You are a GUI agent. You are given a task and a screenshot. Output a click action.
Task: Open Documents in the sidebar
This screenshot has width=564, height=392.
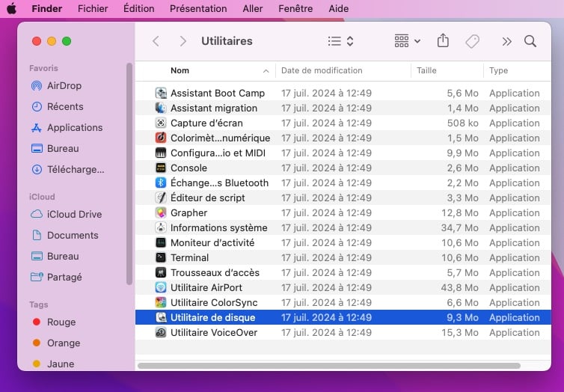(65, 235)
